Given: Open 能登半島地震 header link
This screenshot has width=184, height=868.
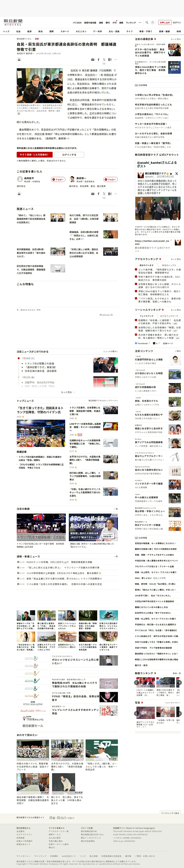Looking at the screenshot, I should point(90,23).
